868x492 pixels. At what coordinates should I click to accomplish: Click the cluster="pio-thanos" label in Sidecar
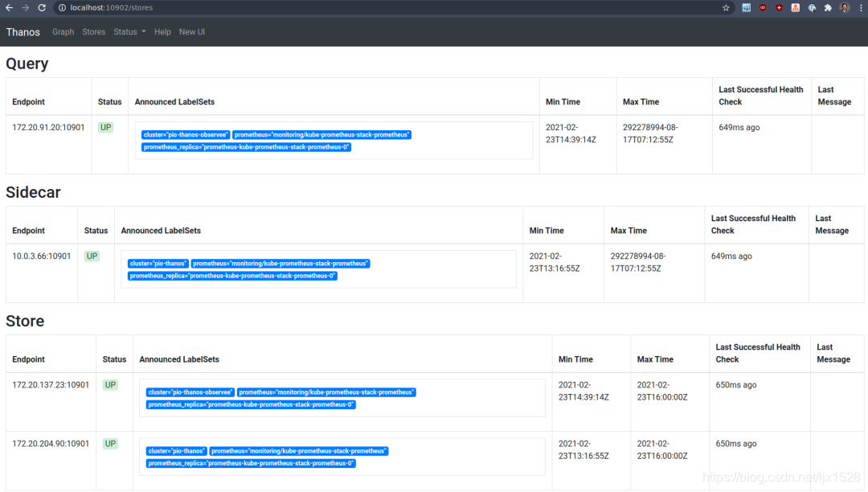pos(158,264)
